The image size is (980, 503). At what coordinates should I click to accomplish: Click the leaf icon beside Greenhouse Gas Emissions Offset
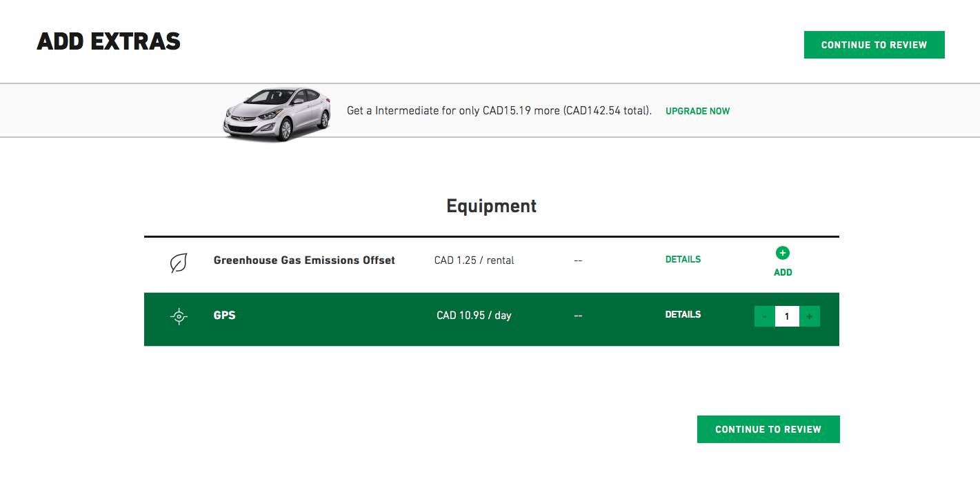(x=179, y=263)
